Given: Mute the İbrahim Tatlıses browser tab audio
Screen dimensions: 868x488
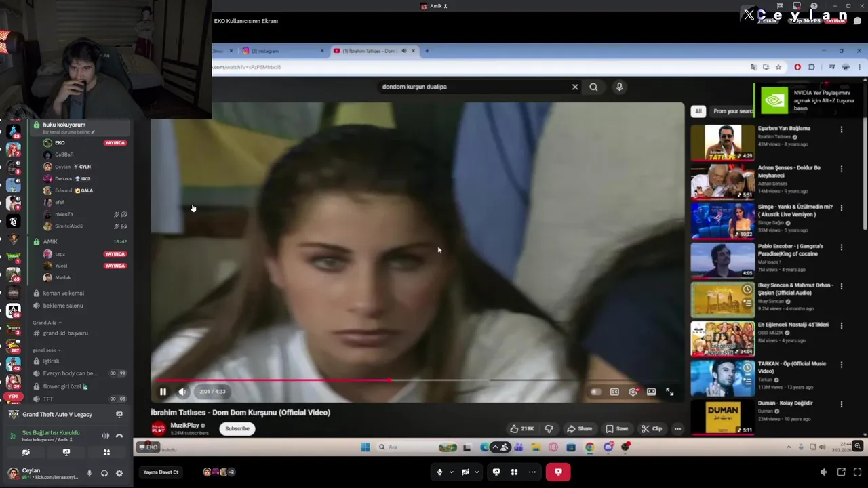Looking at the screenshot, I should 404,51.
